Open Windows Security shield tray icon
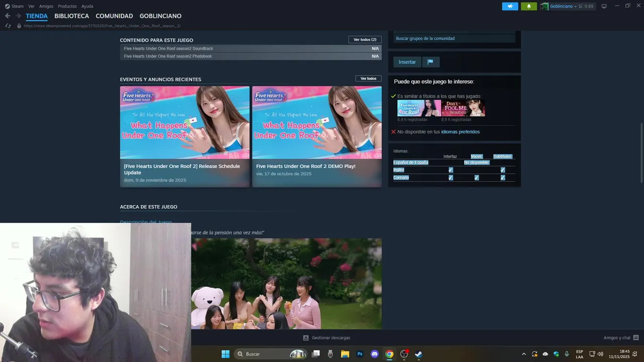The height and width of the screenshot is (362, 644). click(x=556, y=354)
